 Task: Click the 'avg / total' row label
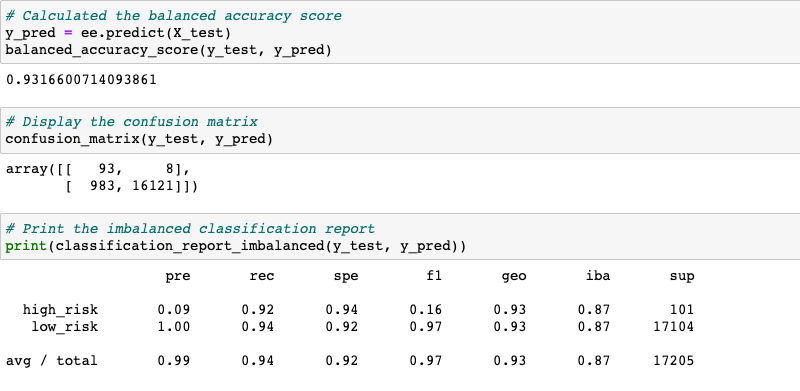tap(52, 361)
